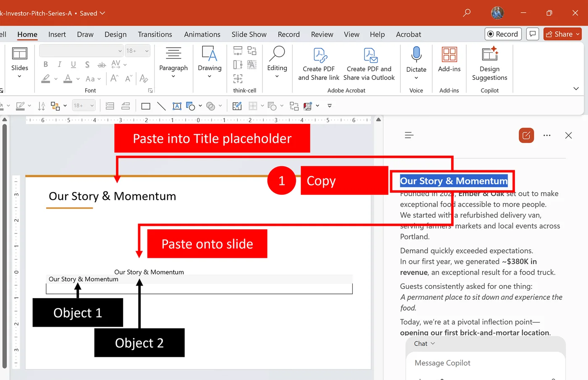
Task: Open Copilot pane more options ellipsis
Action: [547, 135]
